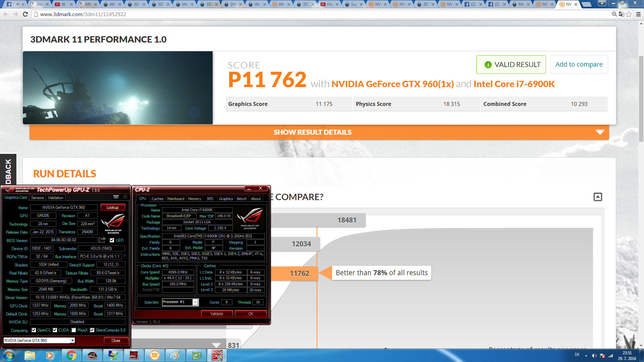Open Windows Media Player from the taskbar

click(x=50, y=355)
